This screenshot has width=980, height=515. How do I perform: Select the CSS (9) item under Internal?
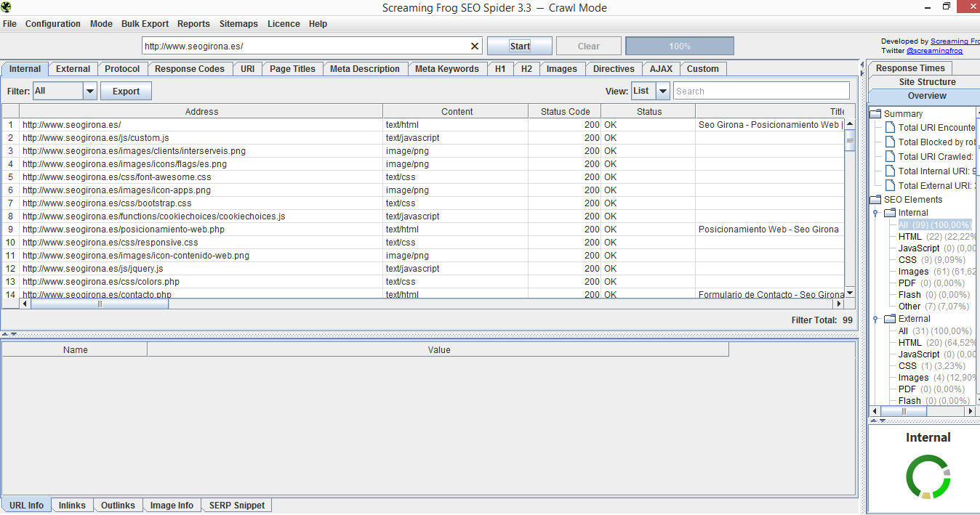(933, 260)
